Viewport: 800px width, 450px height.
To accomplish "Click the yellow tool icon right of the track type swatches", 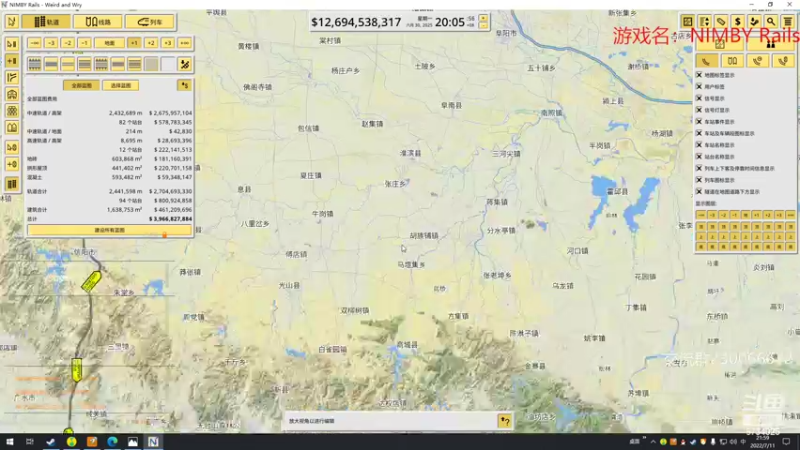I will pyautogui.click(x=185, y=64).
